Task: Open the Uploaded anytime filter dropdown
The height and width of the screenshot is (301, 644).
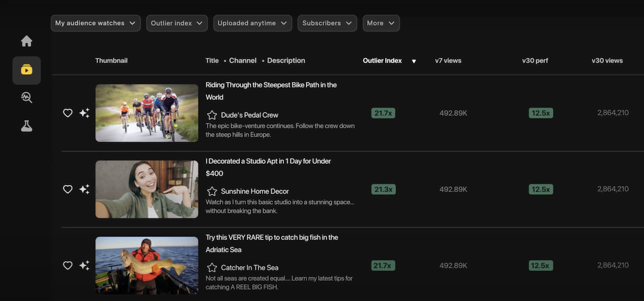Action: tap(252, 23)
